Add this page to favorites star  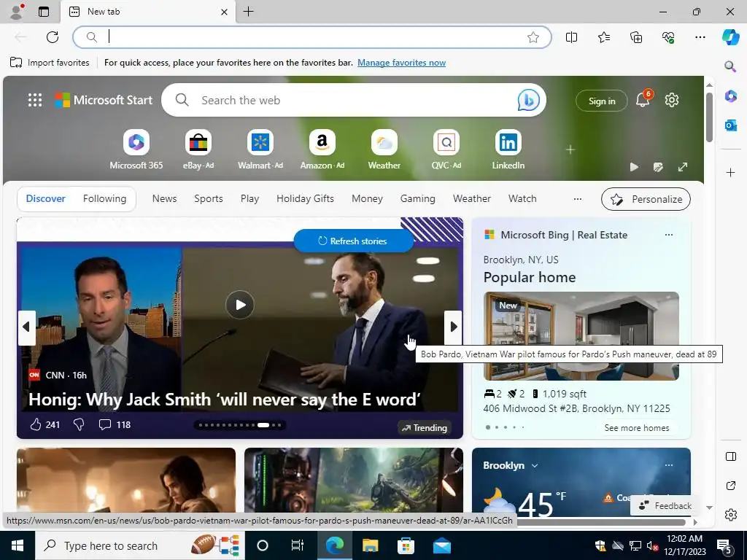[x=533, y=37]
